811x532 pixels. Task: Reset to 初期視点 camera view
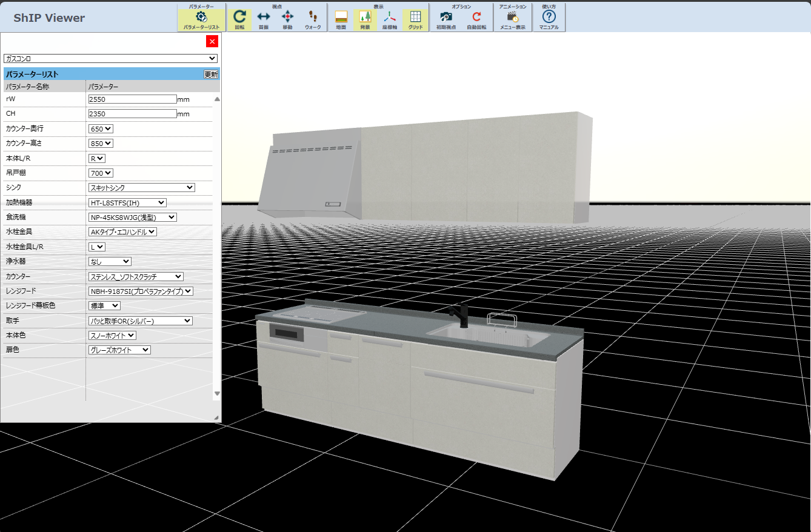(x=446, y=17)
